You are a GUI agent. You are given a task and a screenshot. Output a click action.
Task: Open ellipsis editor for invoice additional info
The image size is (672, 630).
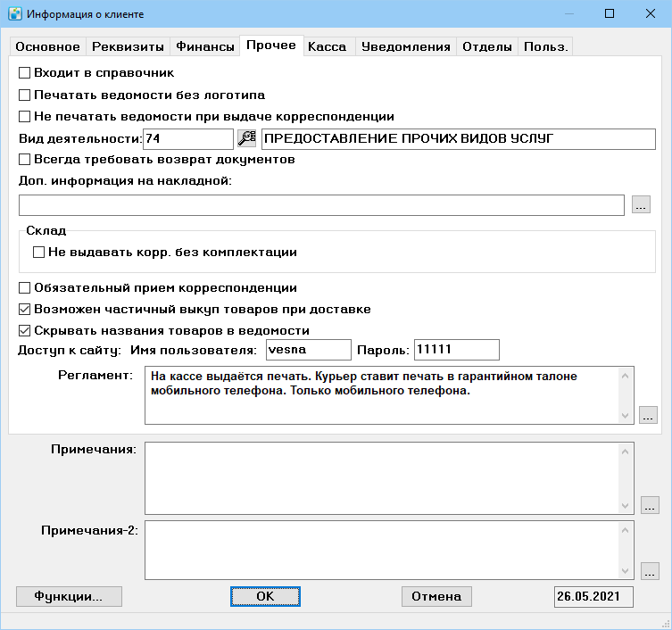[x=641, y=204]
